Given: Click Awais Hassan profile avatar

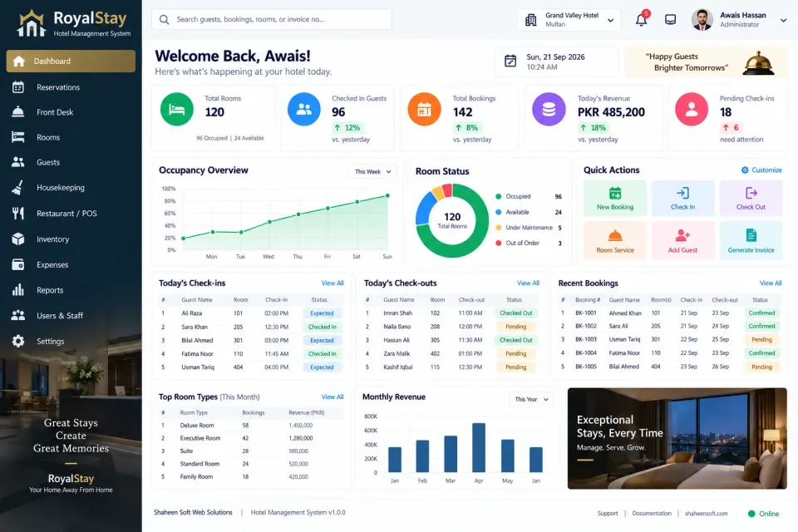Looking at the screenshot, I should click(702, 20).
